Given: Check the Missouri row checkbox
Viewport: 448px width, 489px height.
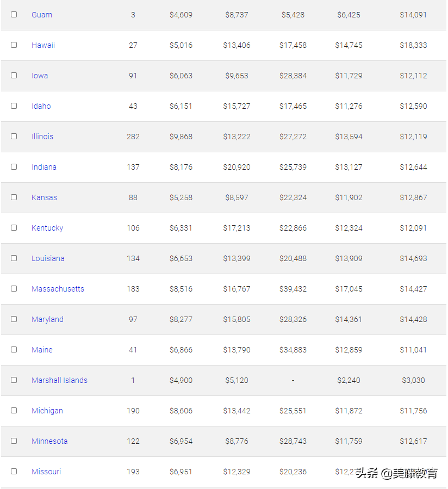Looking at the screenshot, I should tap(14, 472).
